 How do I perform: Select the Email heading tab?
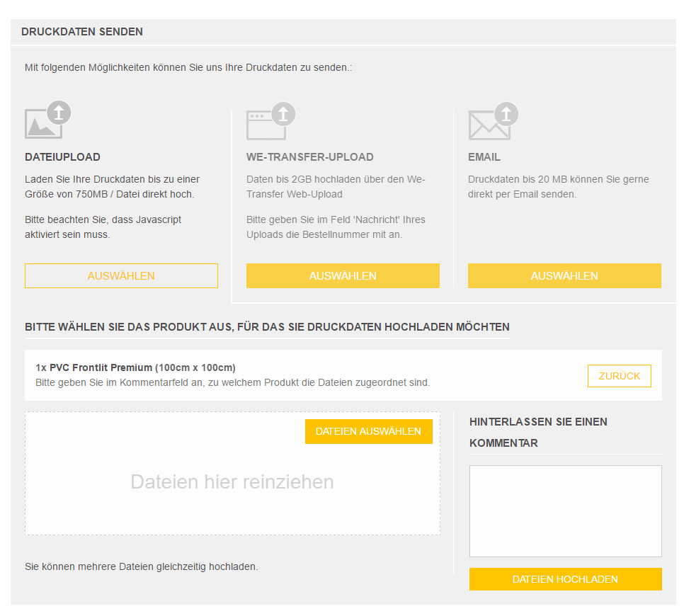tap(484, 157)
